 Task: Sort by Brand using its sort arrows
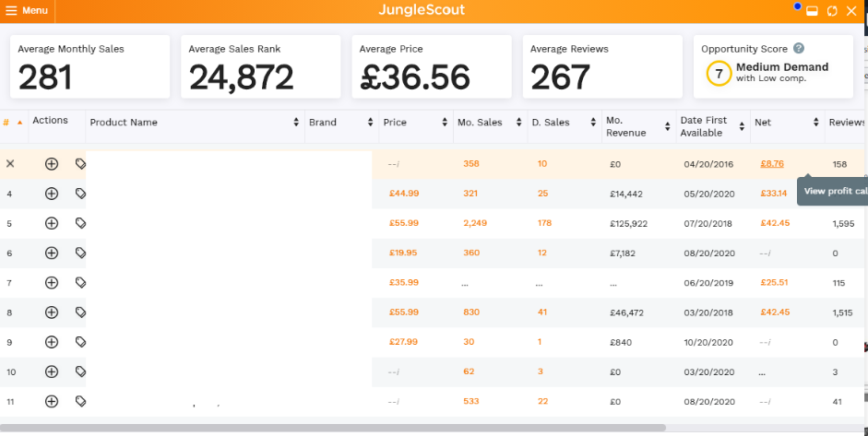tap(371, 123)
